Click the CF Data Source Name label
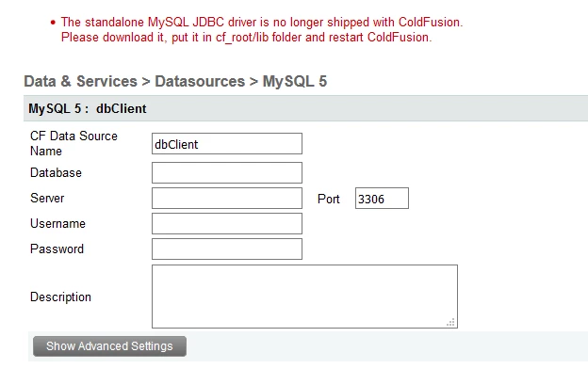The image size is (588, 385). (x=73, y=143)
